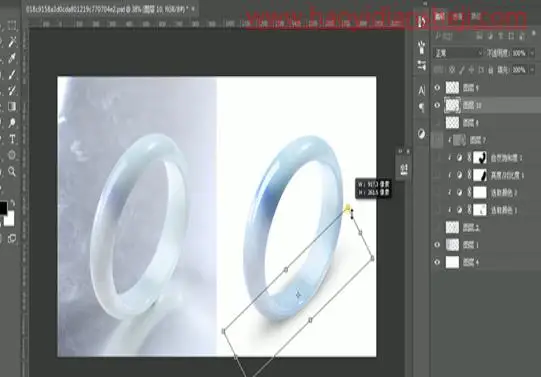This screenshot has height=377, width=541.
Task: Toggle visibility of 图层 1 layer
Action: [x=437, y=245]
